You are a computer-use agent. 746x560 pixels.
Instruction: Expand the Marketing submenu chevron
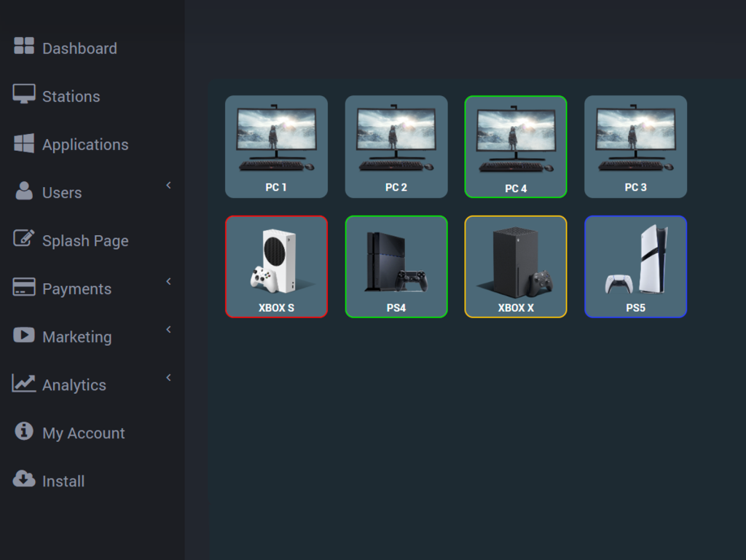coord(168,330)
